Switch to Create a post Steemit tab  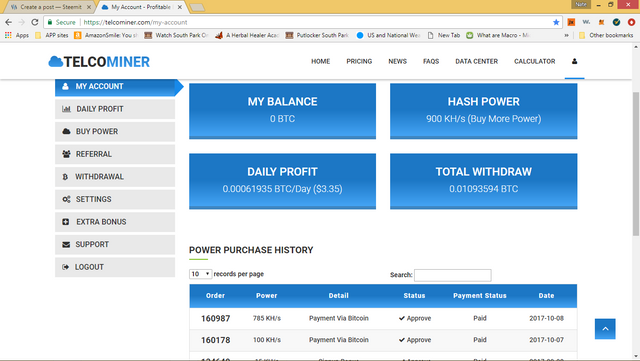coord(50,7)
